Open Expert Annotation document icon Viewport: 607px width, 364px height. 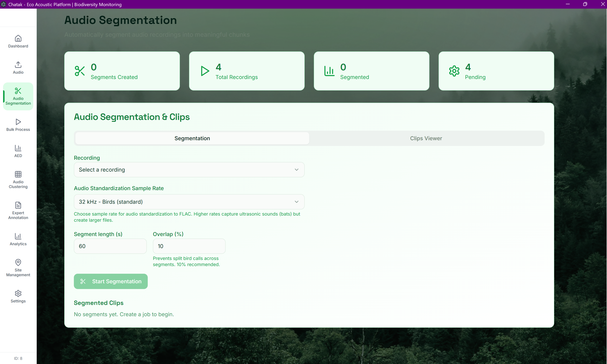coord(18,205)
